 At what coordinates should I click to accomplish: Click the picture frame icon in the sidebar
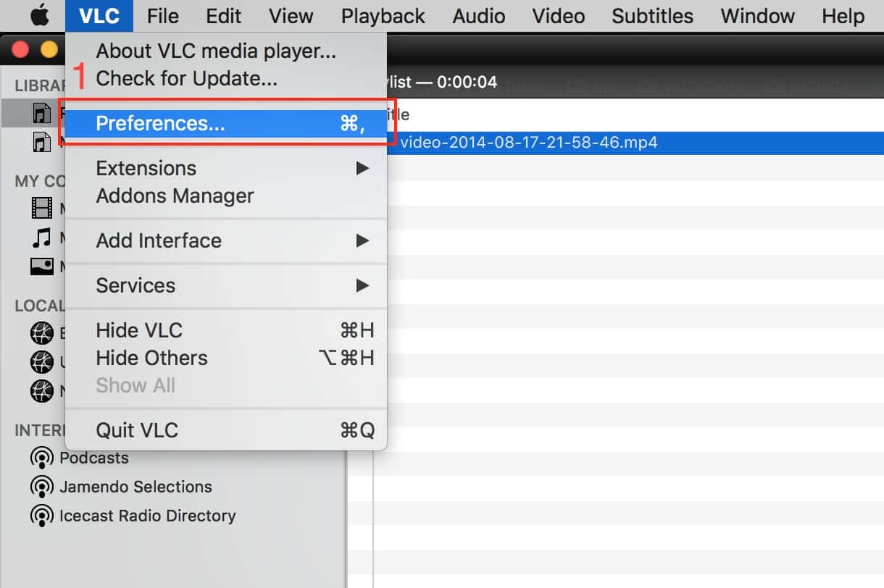(x=42, y=266)
